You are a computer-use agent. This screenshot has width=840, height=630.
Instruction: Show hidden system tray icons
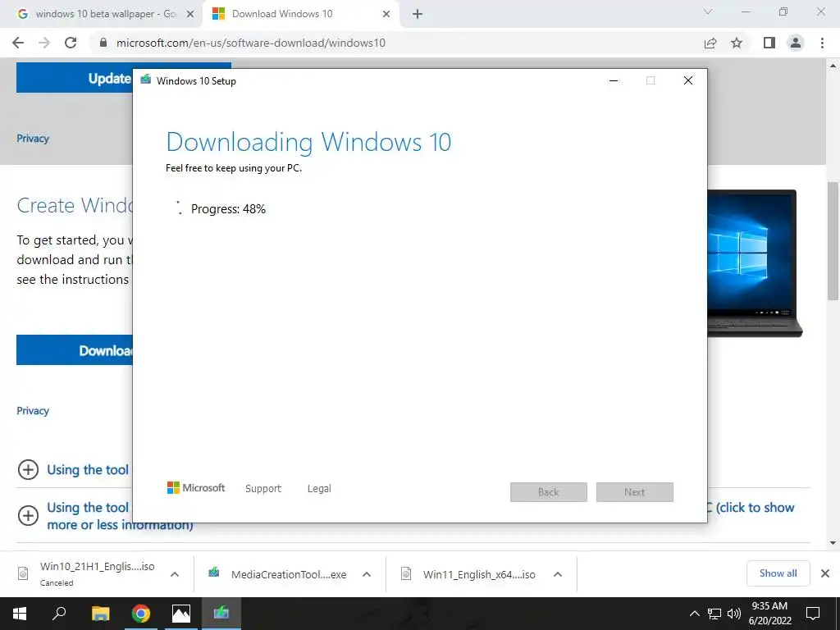[694, 614]
